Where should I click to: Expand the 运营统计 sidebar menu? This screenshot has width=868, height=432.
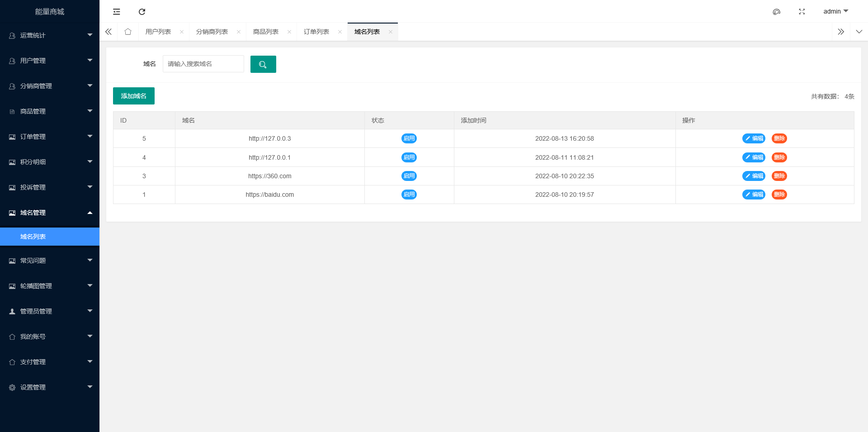pos(50,35)
